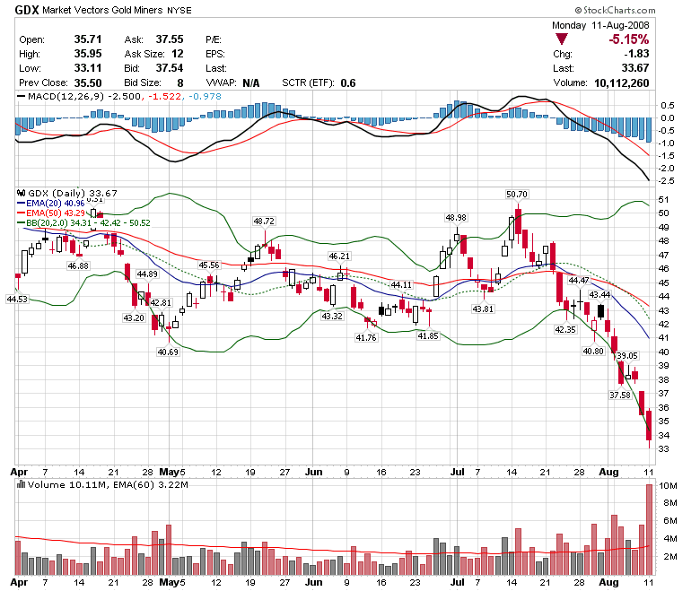Click the Ask Size value 12

178,54
